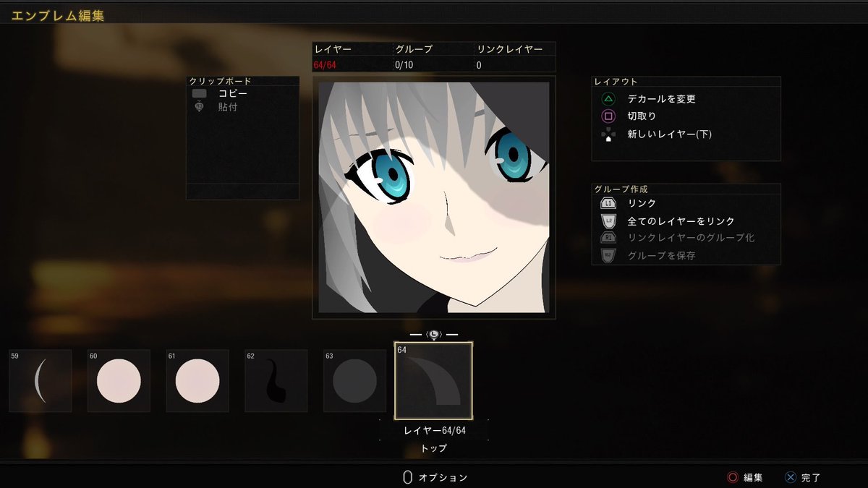Click the エンブレム編集 title
Viewport: 868px width, 488px height.
57,16
